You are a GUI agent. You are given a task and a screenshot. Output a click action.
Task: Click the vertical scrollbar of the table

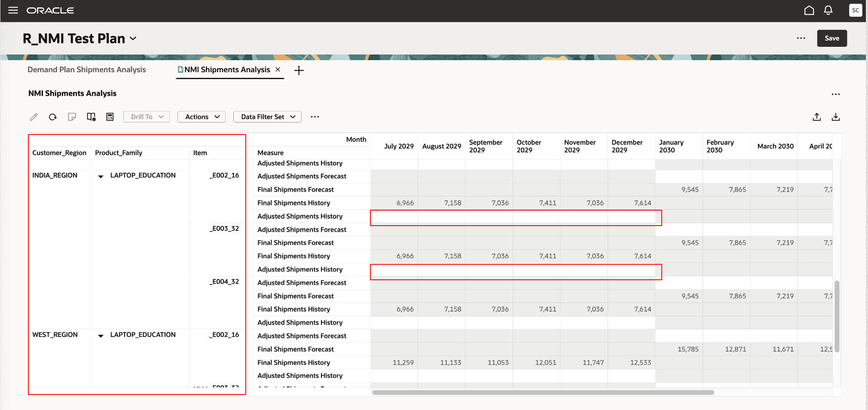(x=837, y=317)
